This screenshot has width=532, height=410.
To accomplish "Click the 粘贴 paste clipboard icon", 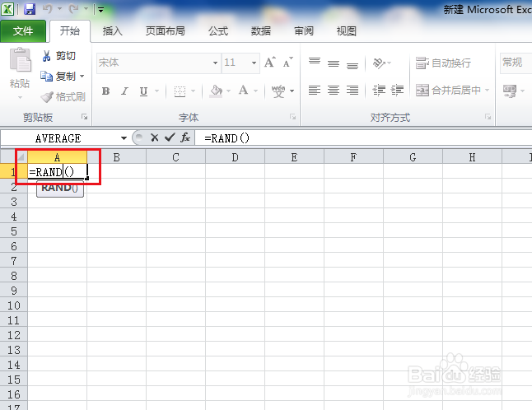I will click(20, 60).
